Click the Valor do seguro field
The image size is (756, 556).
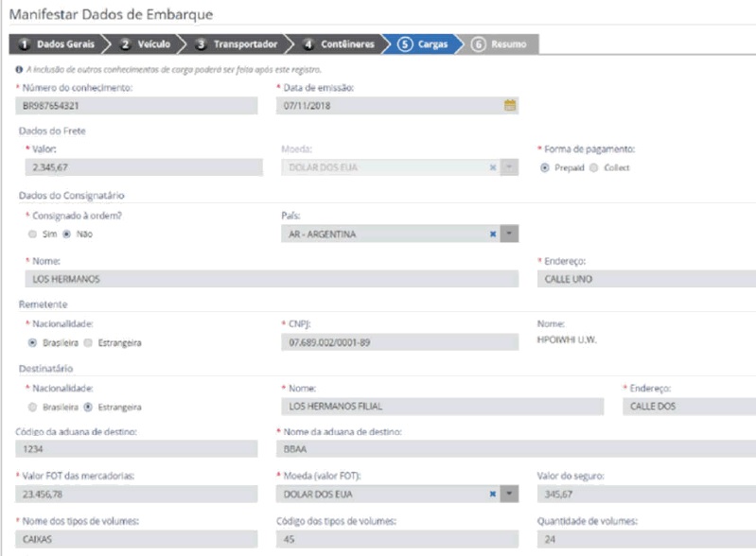(x=645, y=493)
